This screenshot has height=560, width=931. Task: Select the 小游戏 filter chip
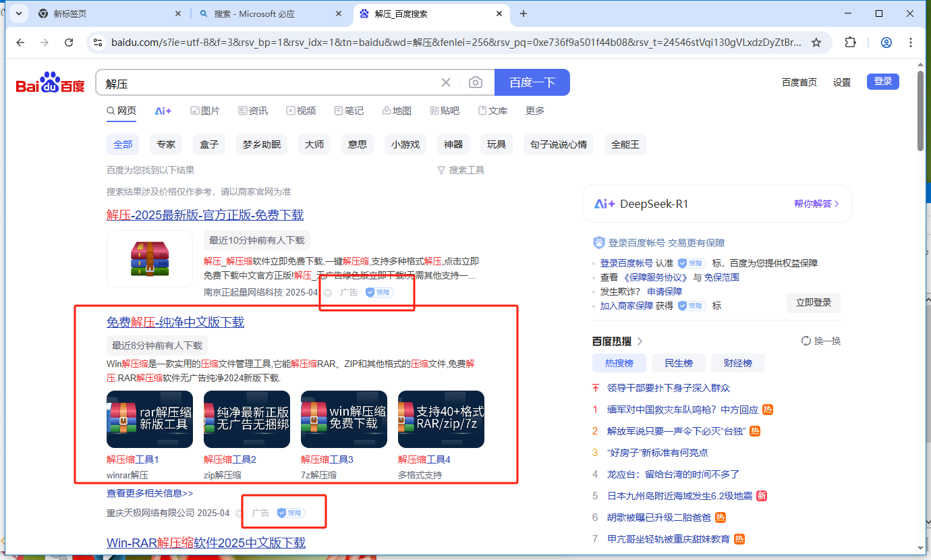(x=405, y=144)
